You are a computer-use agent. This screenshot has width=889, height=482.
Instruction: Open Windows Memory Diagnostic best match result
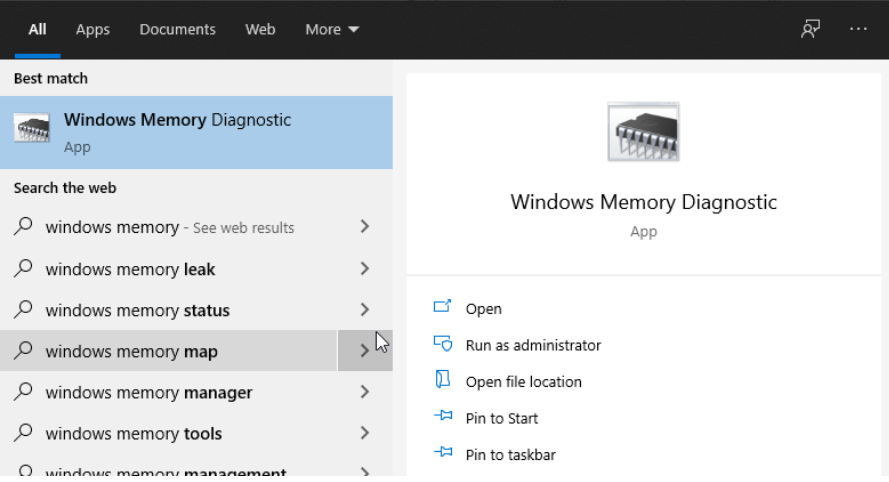pos(177,131)
